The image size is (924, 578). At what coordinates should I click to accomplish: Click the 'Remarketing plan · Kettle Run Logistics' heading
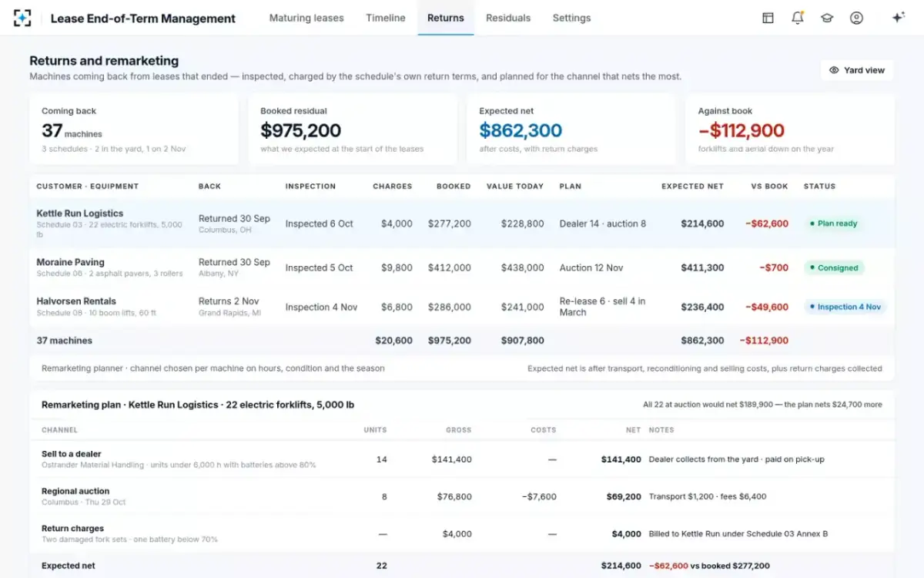[198, 405]
